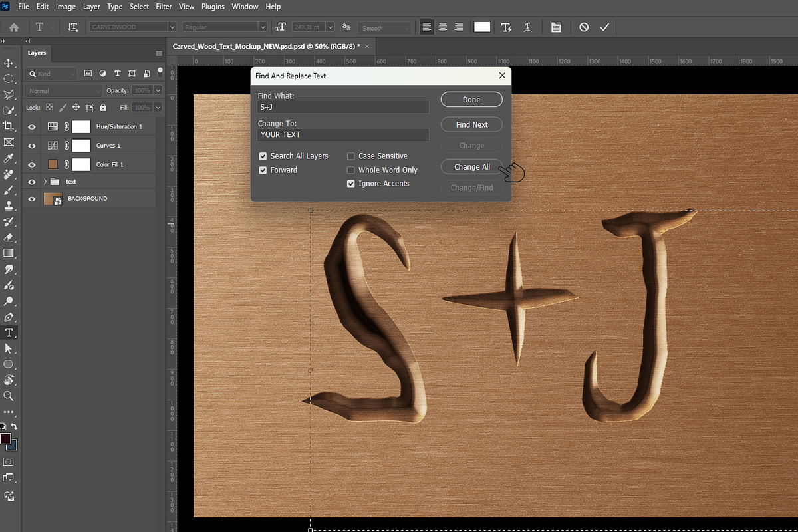Hide the BACKGROUND layer
This screenshot has height=532, width=798.
[x=32, y=199]
